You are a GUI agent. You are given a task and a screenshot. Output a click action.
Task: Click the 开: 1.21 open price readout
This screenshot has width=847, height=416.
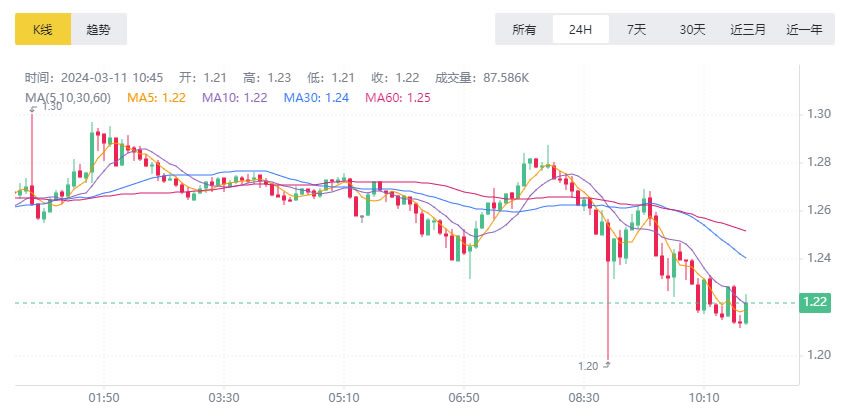point(203,78)
